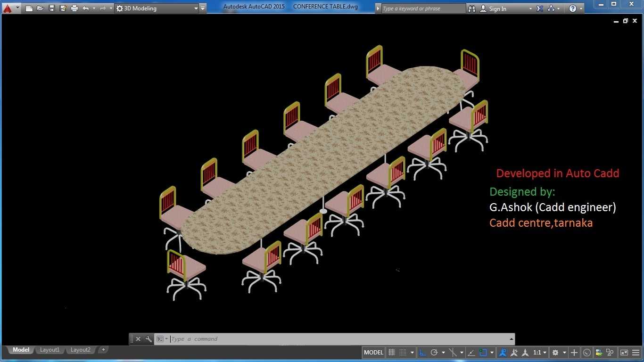
Task: Click the Save As icon
Action: [63, 8]
